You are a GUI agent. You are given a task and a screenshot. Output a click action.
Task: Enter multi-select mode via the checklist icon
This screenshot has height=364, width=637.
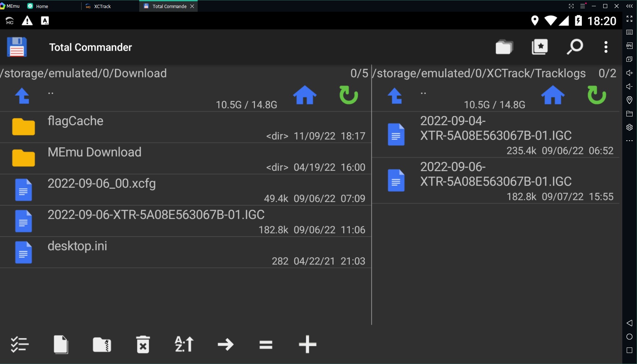(20, 344)
